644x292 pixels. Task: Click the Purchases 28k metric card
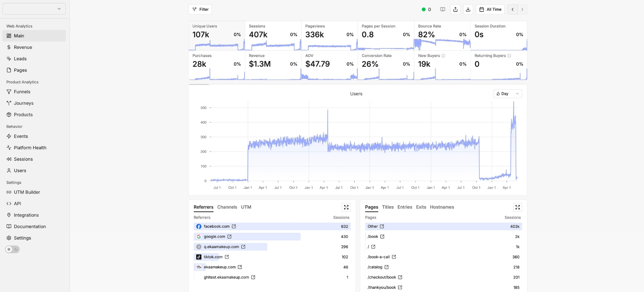217,65
